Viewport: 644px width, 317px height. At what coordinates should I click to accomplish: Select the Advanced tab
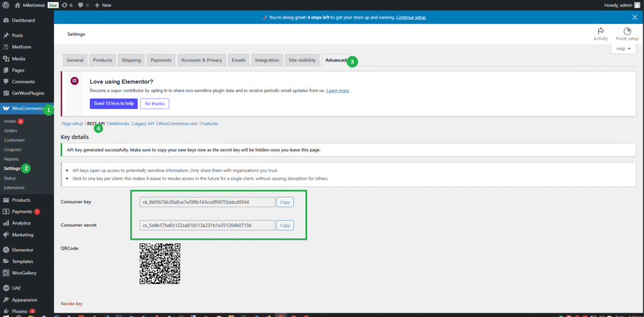(x=336, y=60)
